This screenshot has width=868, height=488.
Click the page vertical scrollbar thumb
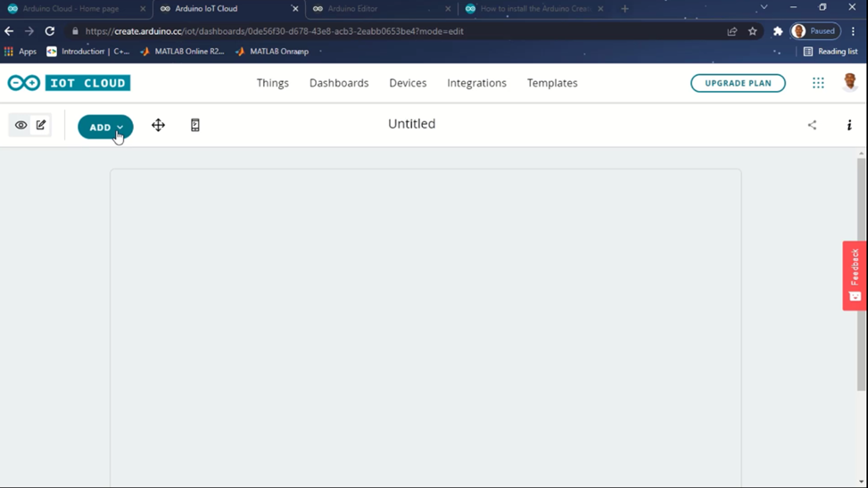(861, 274)
